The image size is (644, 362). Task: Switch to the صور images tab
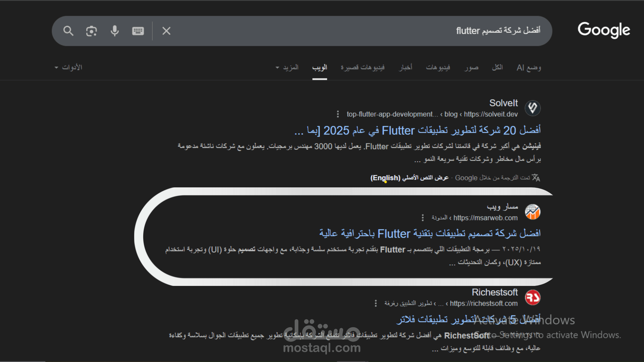471,67
